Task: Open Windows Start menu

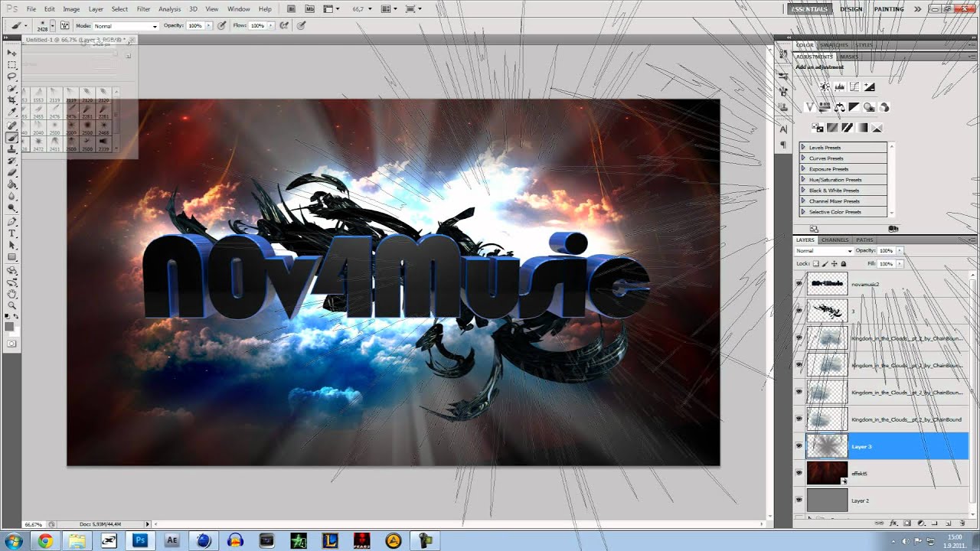Action: point(13,541)
